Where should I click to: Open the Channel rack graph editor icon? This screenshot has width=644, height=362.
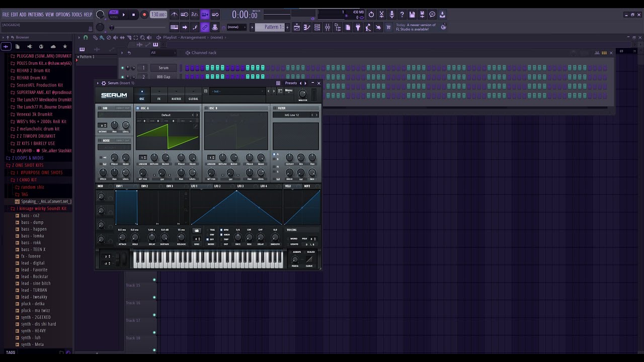tap(598, 52)
